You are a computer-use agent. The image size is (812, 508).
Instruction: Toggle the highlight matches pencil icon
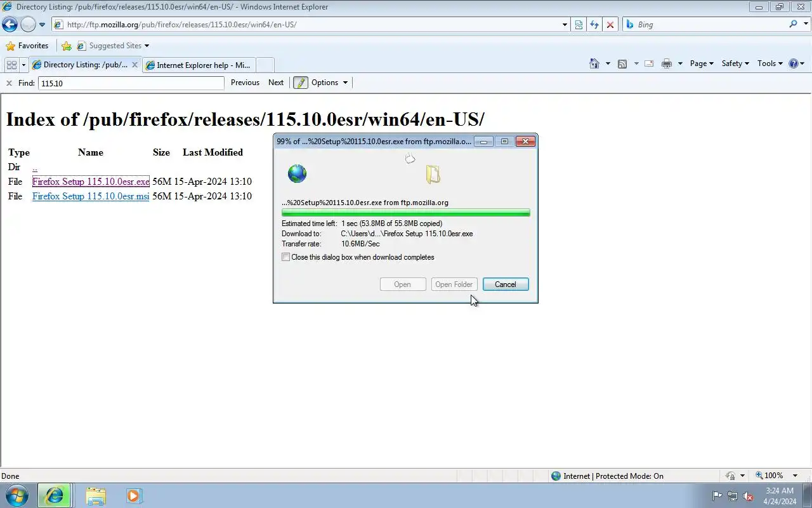pos(301,83)
